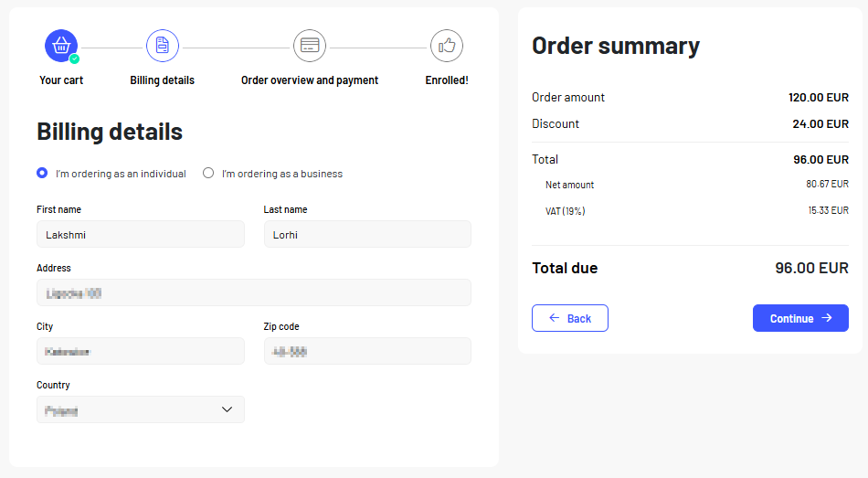Click the 'Billing details' page heading

[110, 132]
